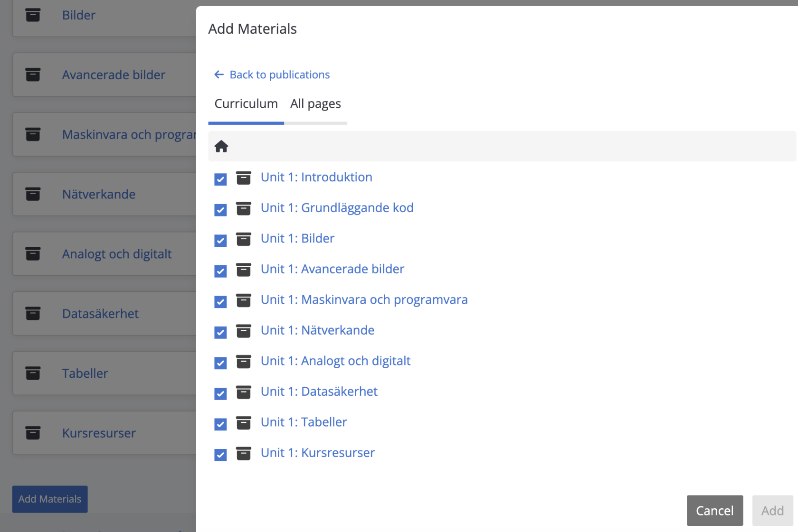This screenshot has width=798, height=532.
Task: Click the Tabeller archive icon in background list
Action: pos(33,373)
